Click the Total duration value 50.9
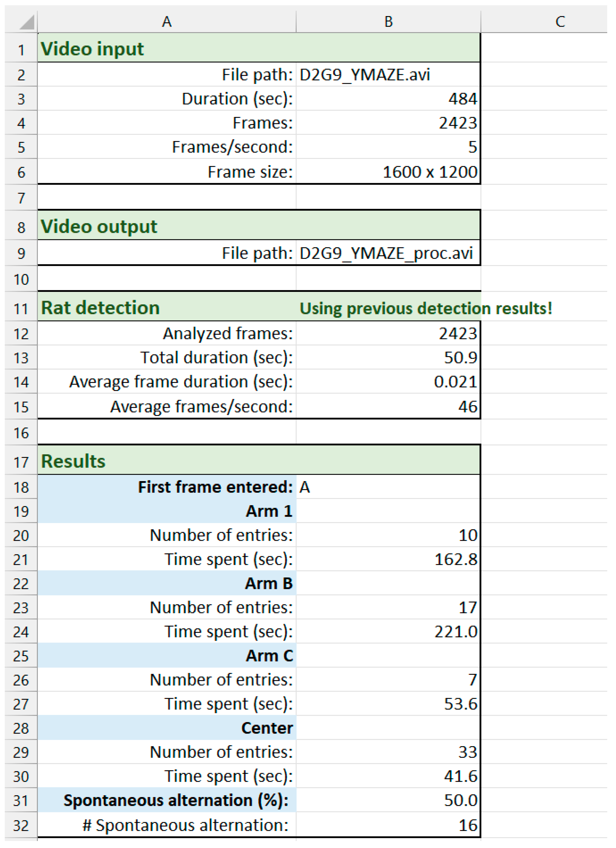This screenshot has width=616, height=848. (x=388, y=357)
